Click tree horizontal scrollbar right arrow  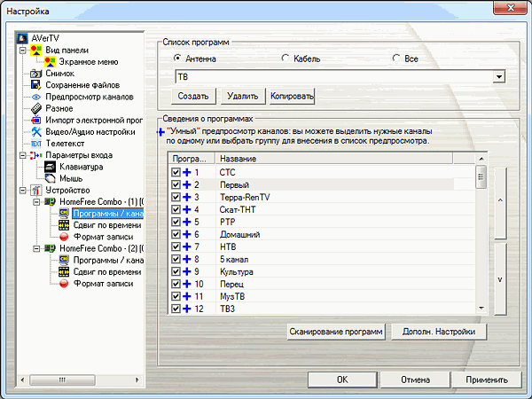[137, 379]
